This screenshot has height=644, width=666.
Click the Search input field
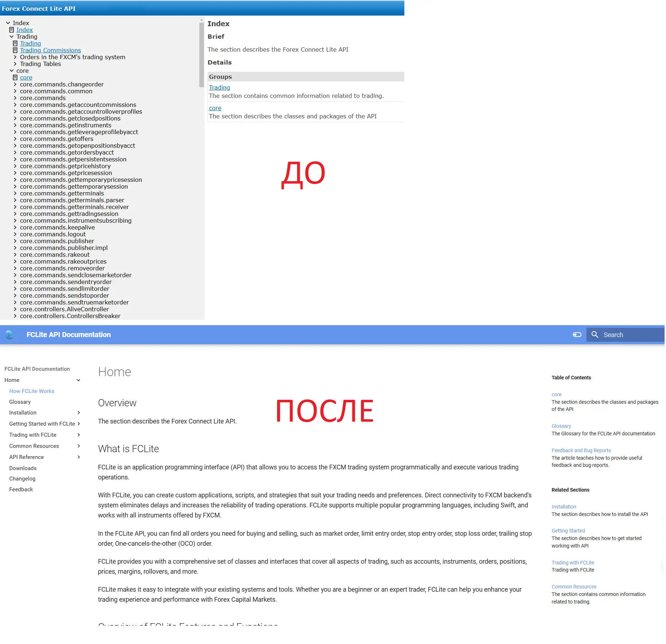(x=625, y=335)
